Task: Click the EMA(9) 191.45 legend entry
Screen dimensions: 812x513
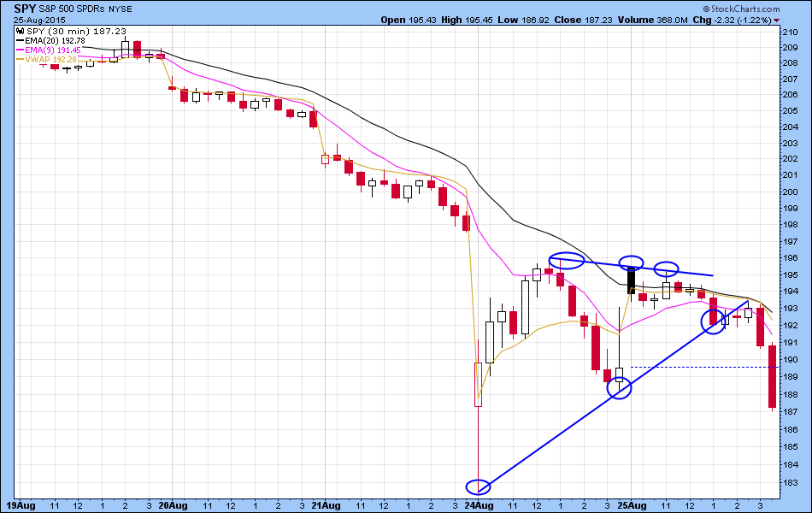Action: pyautogui.click(x=53, y=50)
